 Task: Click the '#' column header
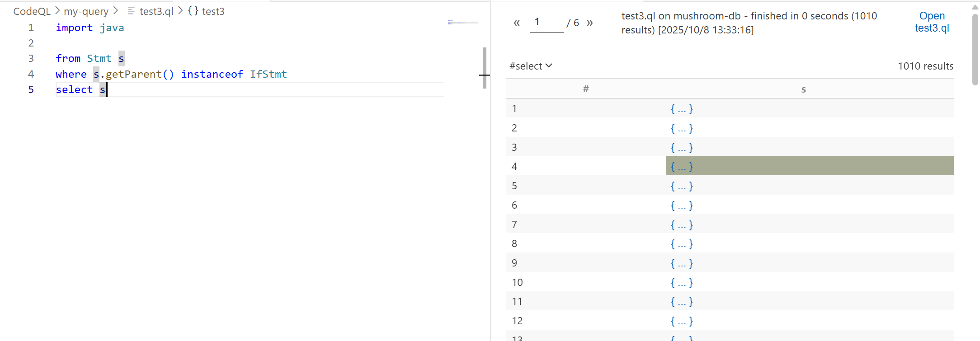(x=586, y=89)
